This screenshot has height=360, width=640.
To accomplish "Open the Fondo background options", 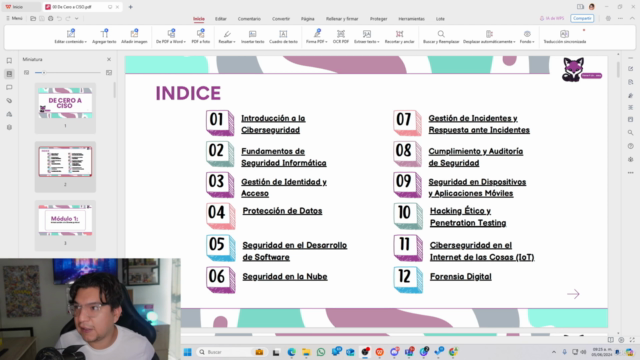I will (x=527, y=36).
